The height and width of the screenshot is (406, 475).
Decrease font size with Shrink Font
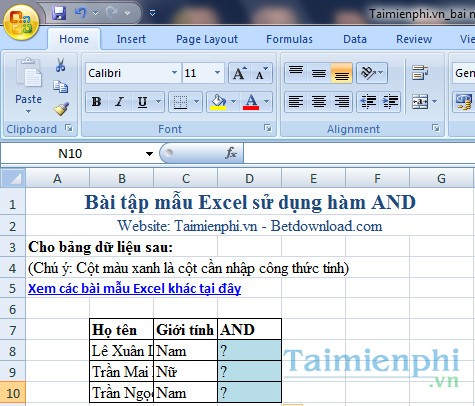(x=262, y=73)
